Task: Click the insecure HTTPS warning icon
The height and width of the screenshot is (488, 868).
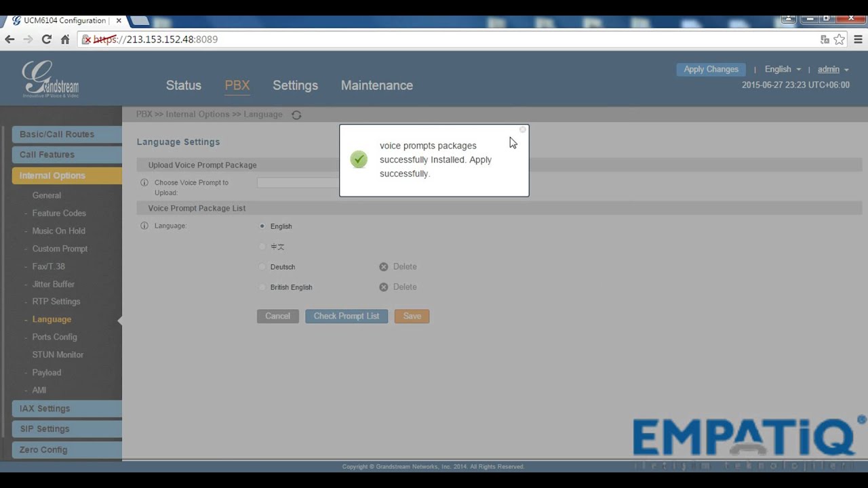Action: coord(86,39)
